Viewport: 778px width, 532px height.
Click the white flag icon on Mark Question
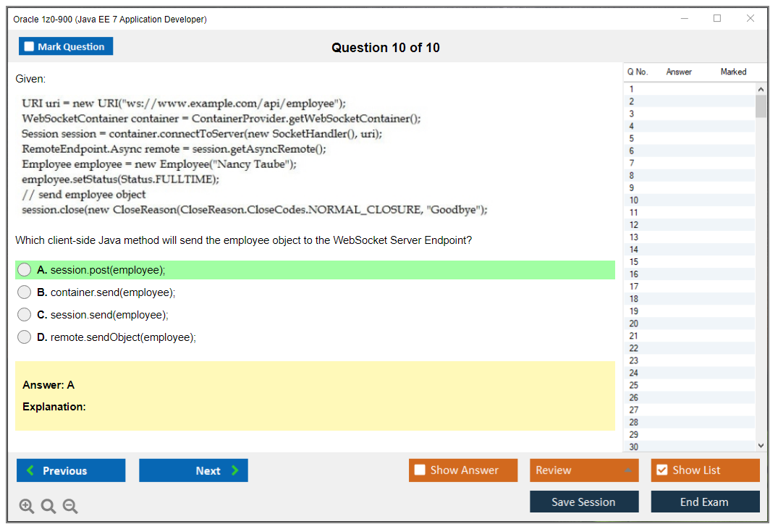pyautogui.click(x=28, y=46)
